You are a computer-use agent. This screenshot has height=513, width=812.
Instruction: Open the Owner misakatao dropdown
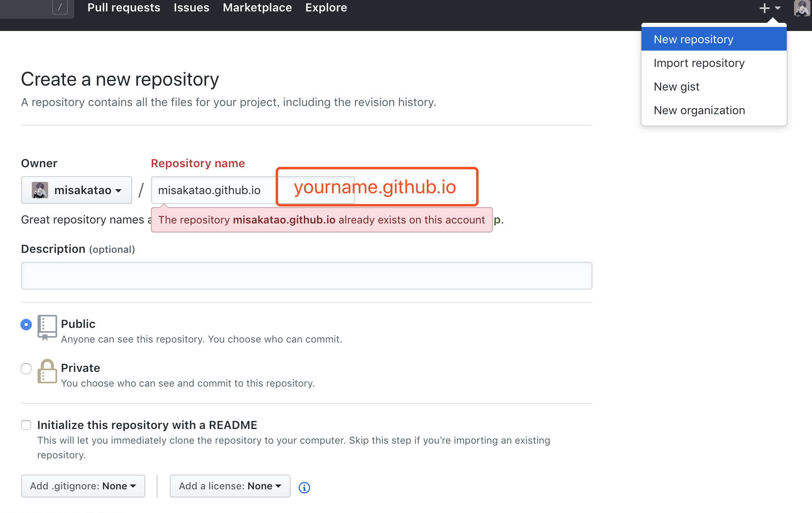[x=77, y=190]
